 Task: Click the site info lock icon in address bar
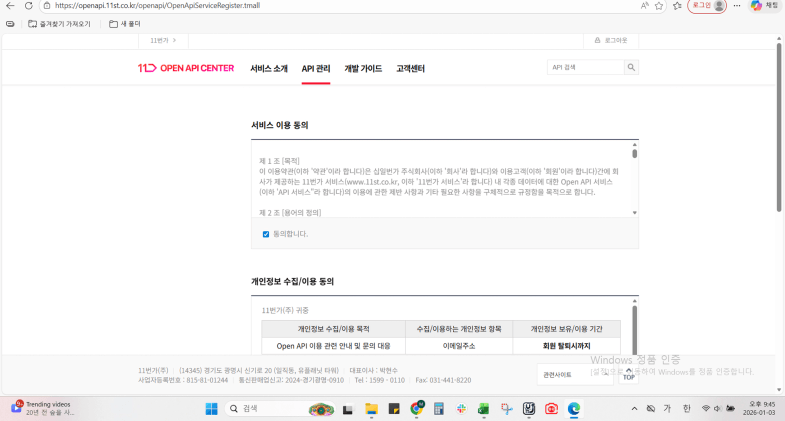click(47, 6)
